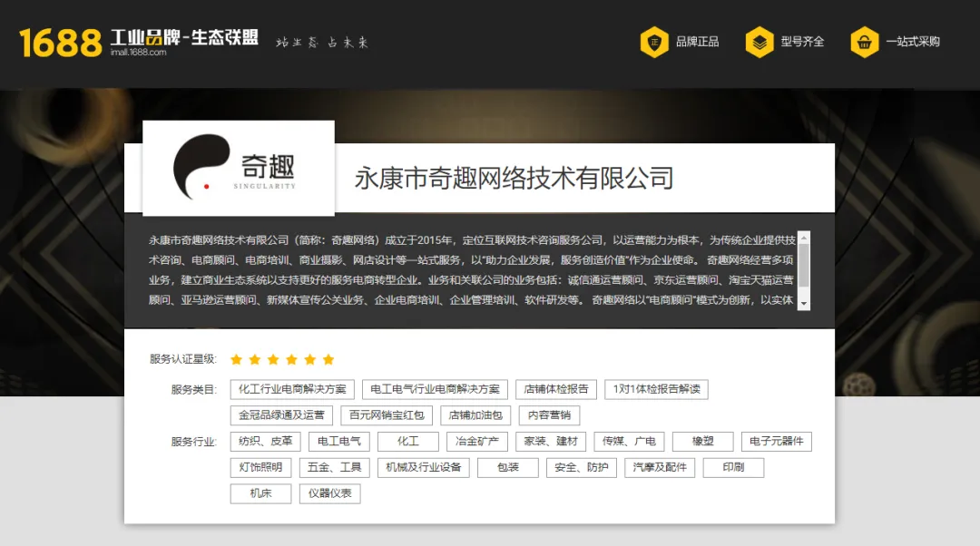Viewport: 980px width, 546px height.
Task: Select 内容营销 service tag
Action: pyautogui.click(x=549, y=415)
